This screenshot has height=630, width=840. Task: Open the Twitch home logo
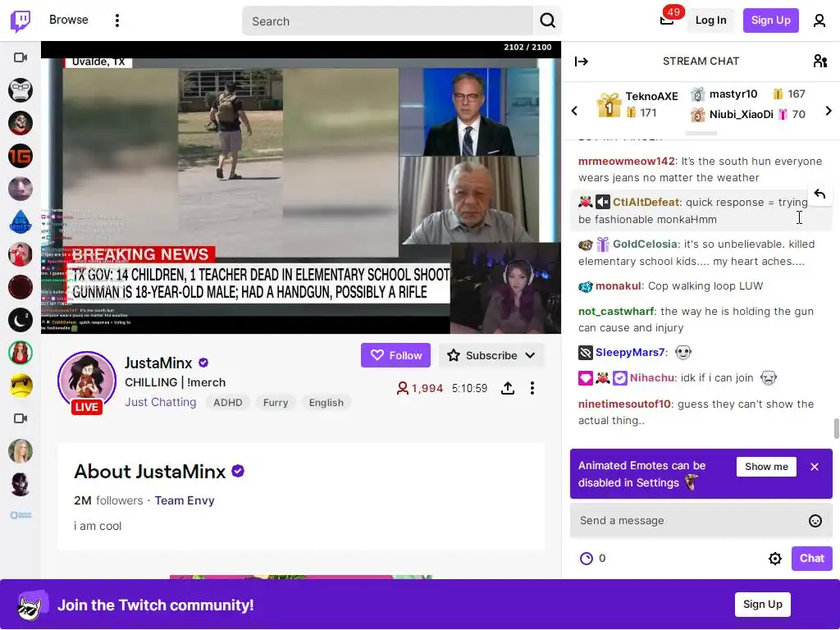tap(21, 21)
